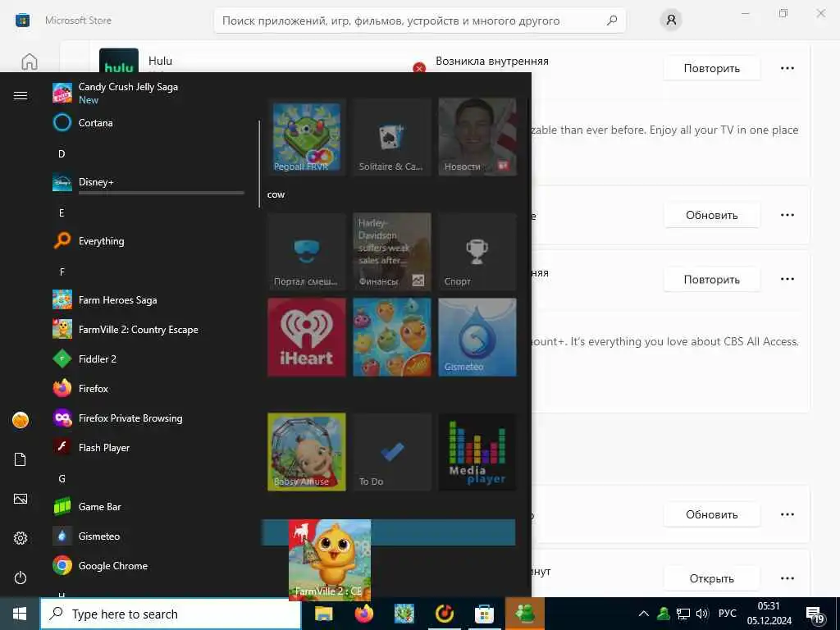Open the more options menu for Hulu
Image resolution: width=840 pixels, height=630 pixels.
click(787, 68)
